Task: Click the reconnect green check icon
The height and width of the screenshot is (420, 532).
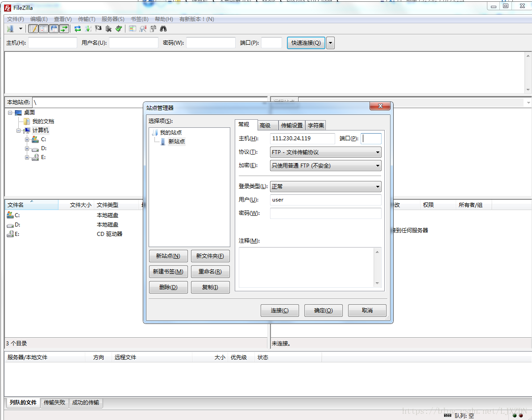Action: (x=119, y=29)
